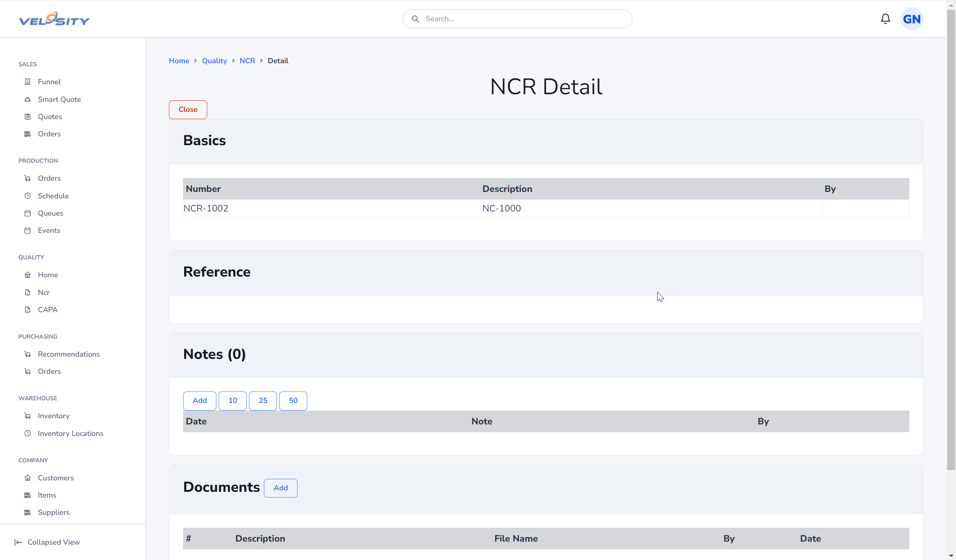Follow the NCR breadcrumb link
This screenshot has height=560, width=956.
[x=247, y=61]
